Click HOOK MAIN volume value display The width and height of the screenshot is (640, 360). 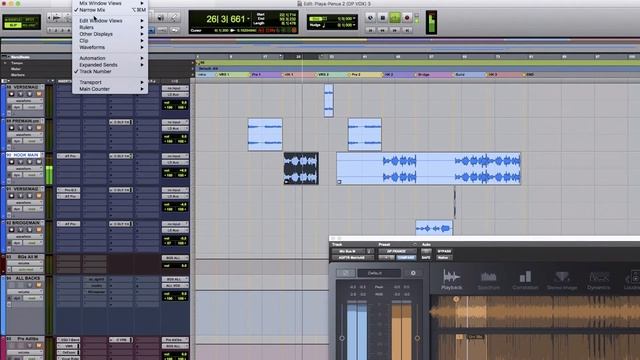click(175, 171)
